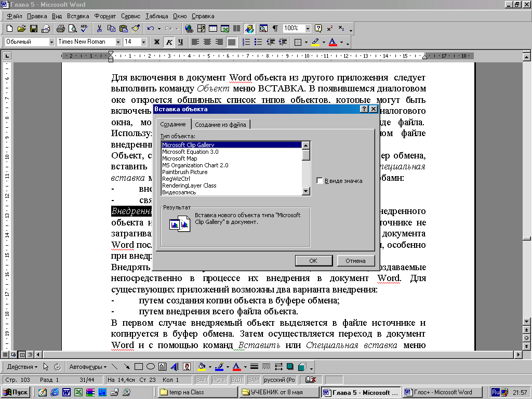Viewport: 532px width, 399px height.
Task: Open the highlight color dropdown arrow
Action: coord(324,42)
